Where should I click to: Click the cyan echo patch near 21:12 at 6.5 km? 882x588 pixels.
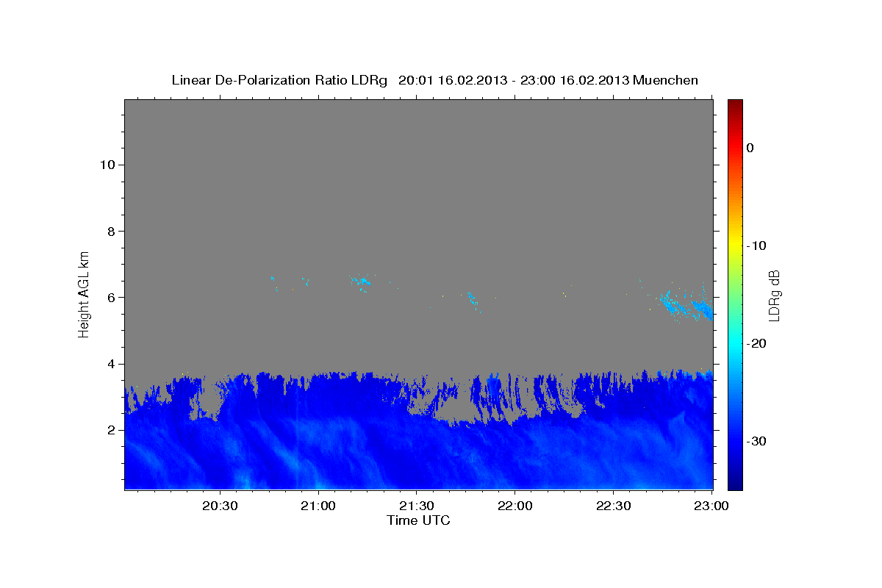tap(362, 282)
